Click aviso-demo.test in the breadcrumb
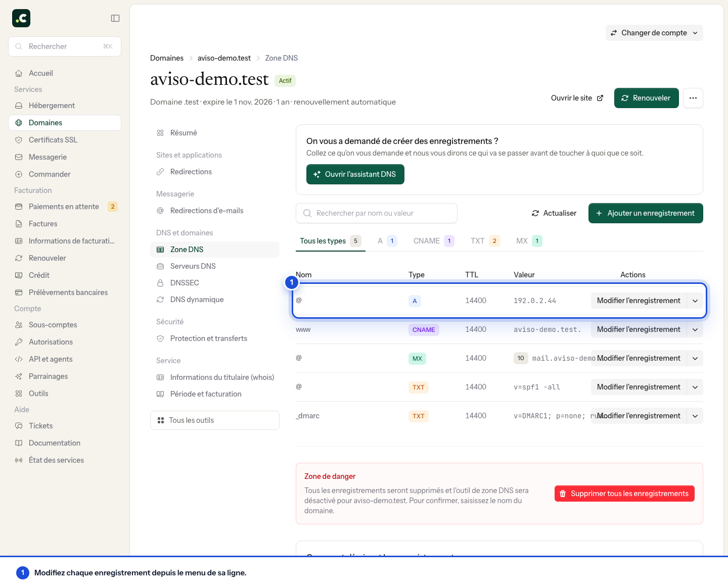This screenshot has height=588, width=728. (x=224, y=58)
